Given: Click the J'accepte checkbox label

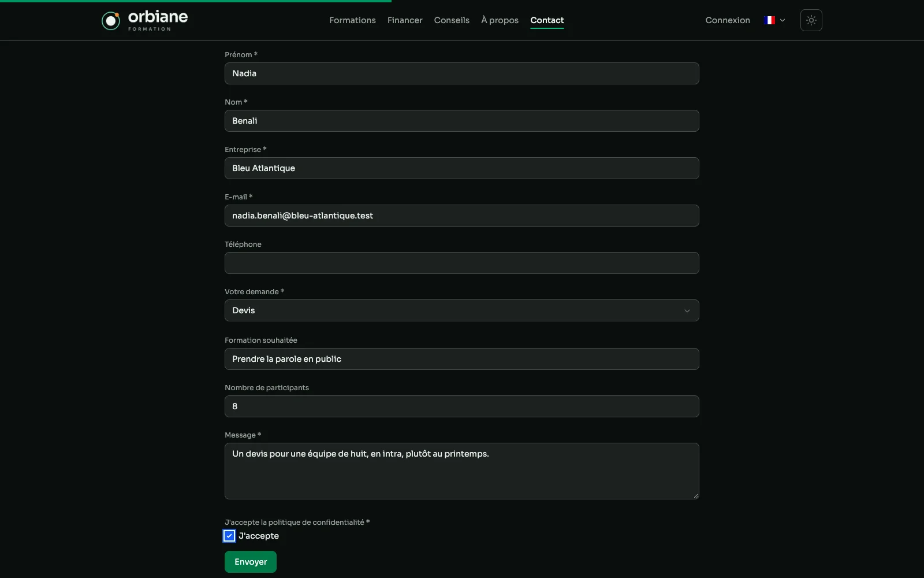Looking at the screenshot, I should point(259,536).
